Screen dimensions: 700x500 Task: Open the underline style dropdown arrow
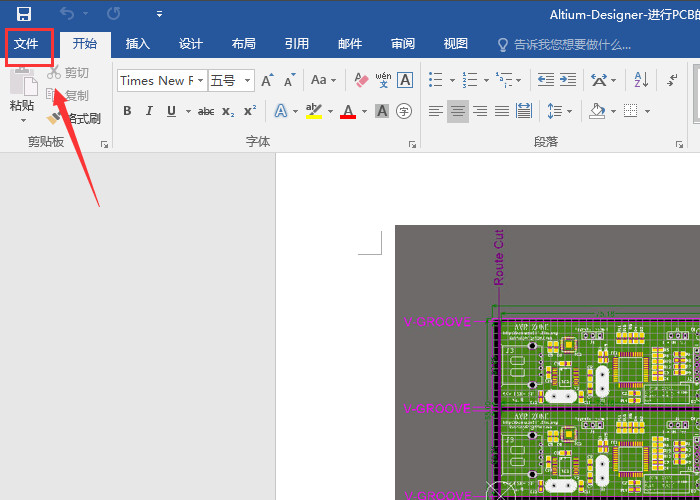pos(188,111)
